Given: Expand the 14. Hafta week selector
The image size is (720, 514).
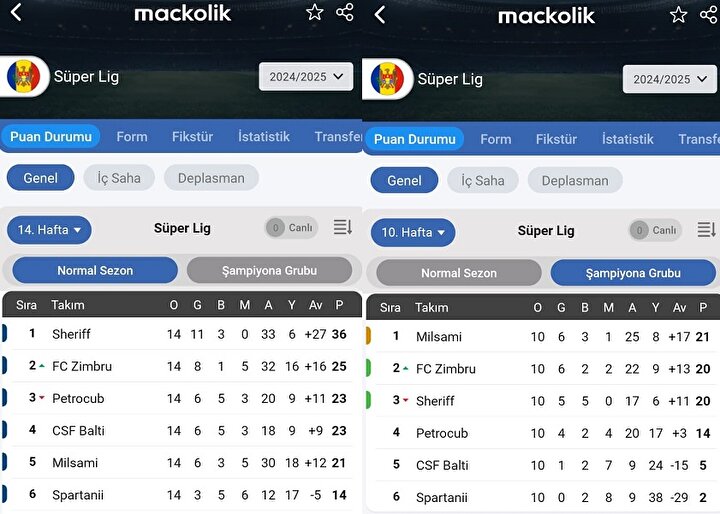Looking at the screenshot, I should pyautogui.click(x=49, y=230).
